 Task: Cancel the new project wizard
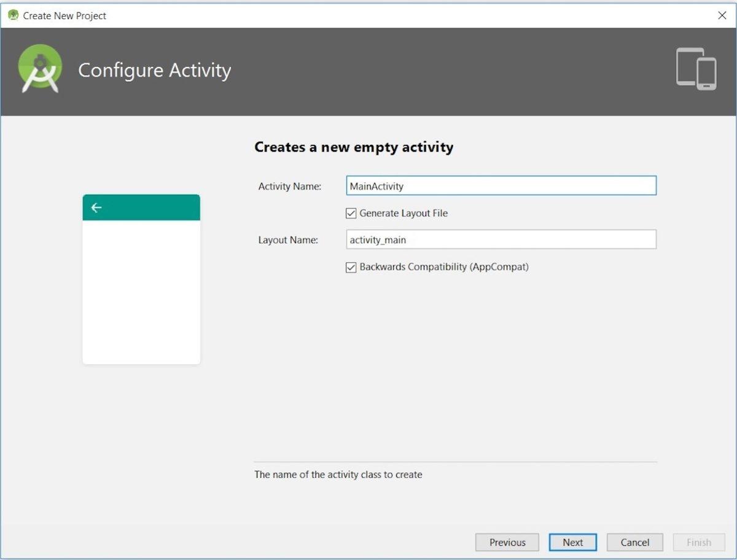[x=634, y=542]
